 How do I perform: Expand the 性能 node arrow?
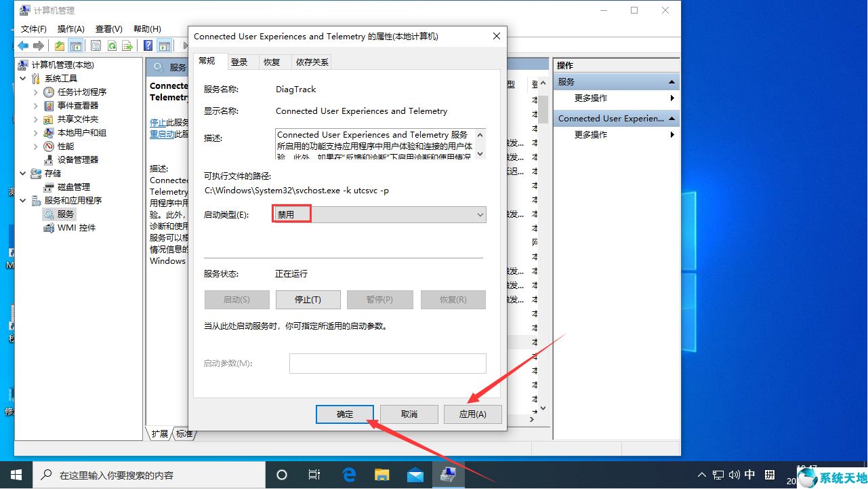36,146
